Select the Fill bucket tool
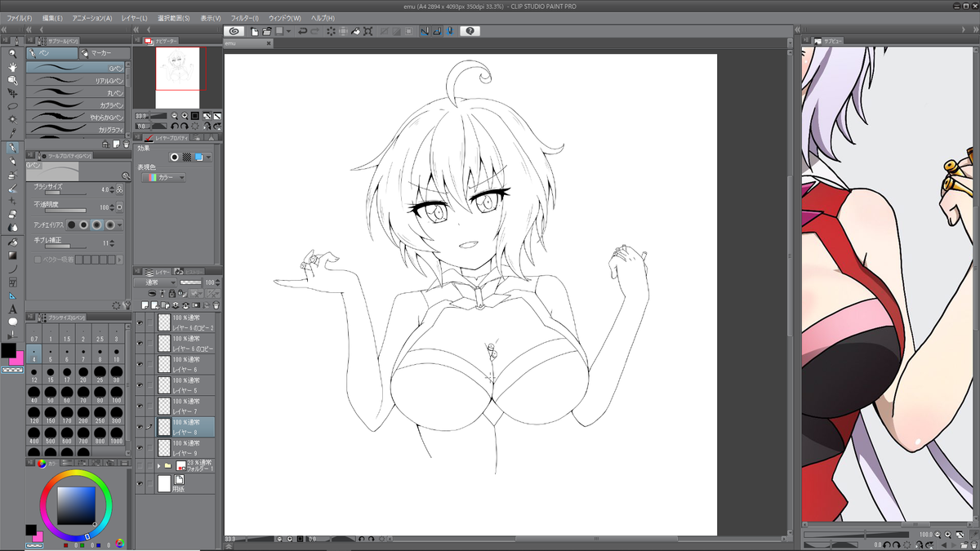This screenshot has height=551, width=980. (x=12, y=242)
